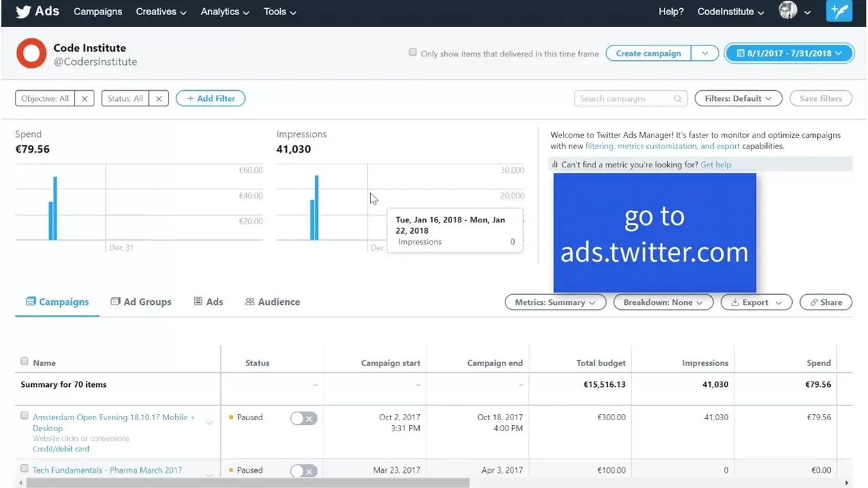This screenshot has width=868, height=488.
Task: Click the Status: All filter pill
Action: pyautogui.click(x=125, y=98)
